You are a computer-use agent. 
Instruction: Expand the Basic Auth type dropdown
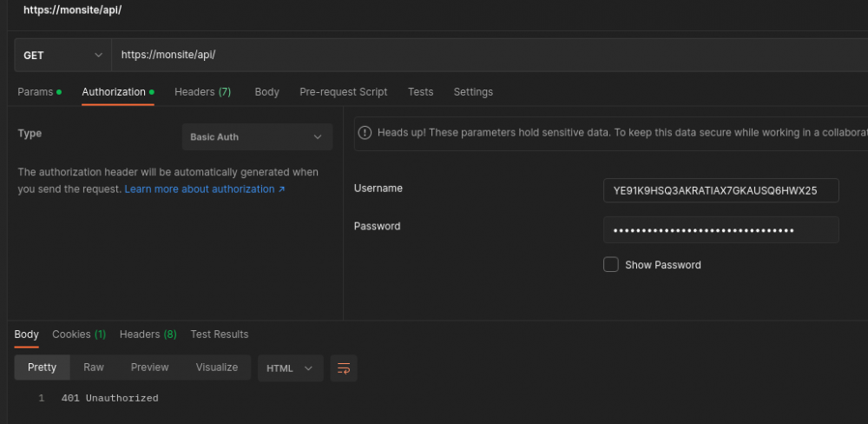257,137
